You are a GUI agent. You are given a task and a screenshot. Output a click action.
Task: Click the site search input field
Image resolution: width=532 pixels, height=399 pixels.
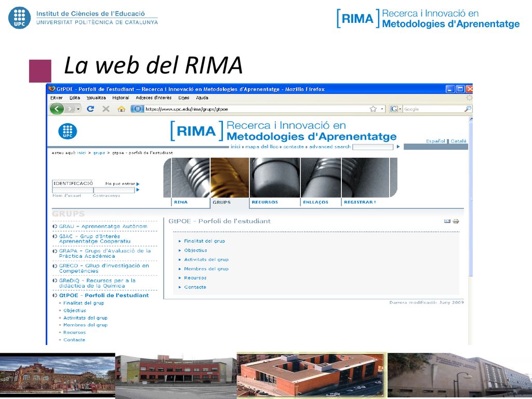pyautogui.click(x=373, y=147)
